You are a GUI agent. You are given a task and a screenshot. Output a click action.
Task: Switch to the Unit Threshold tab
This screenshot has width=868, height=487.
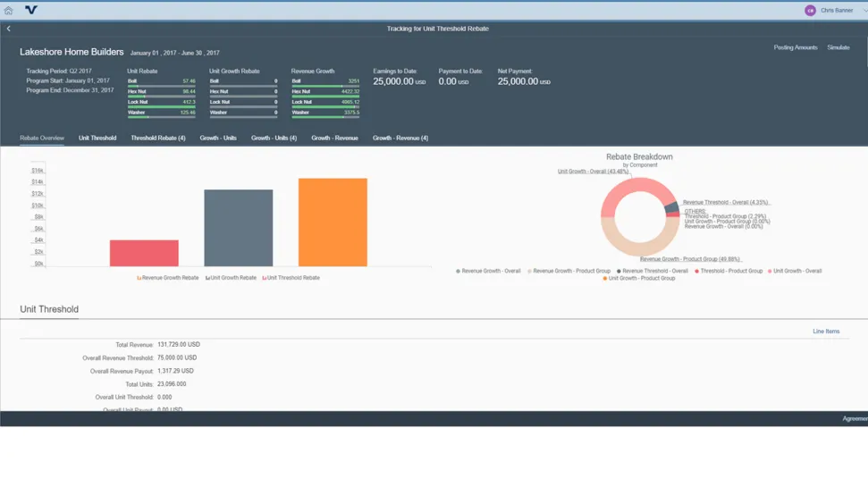(x=97, y=139)
